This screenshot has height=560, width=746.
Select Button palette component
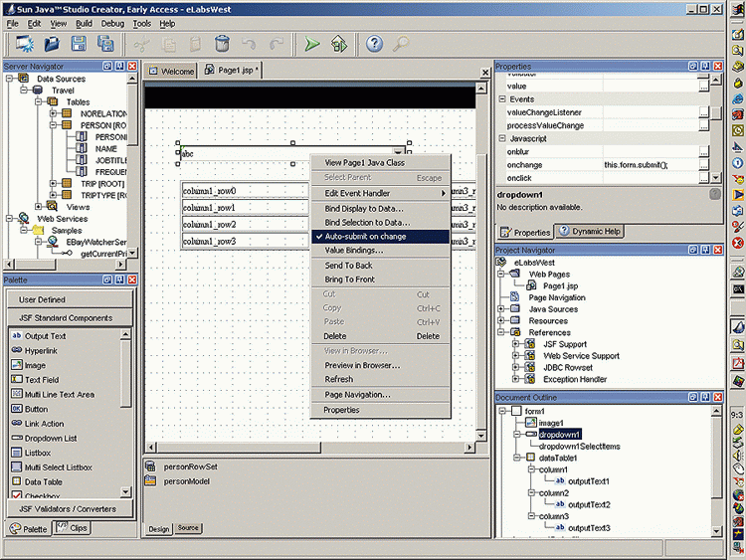click(x=36, y=409)
